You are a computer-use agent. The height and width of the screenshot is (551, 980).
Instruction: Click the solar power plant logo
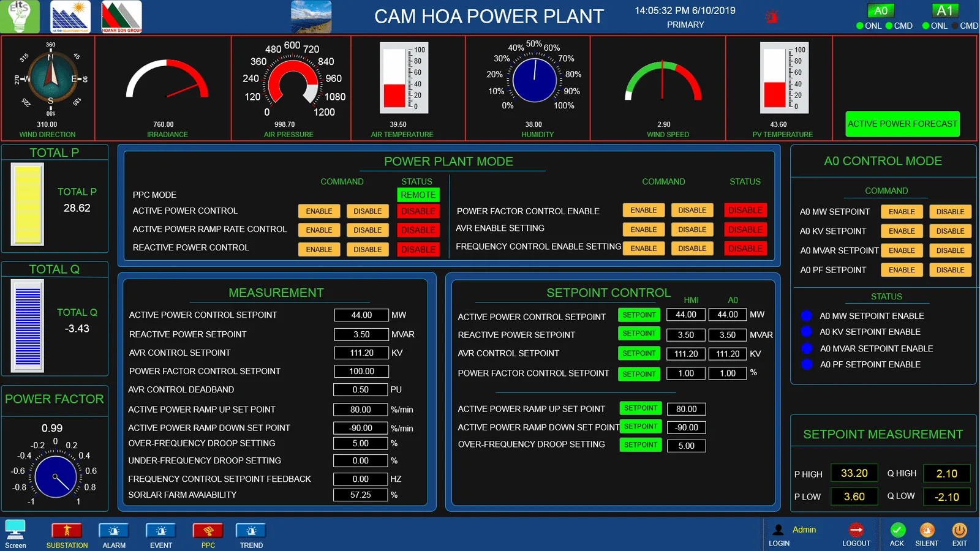[x=70, y=17]
